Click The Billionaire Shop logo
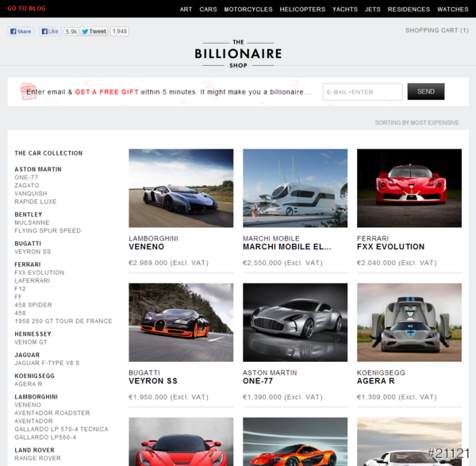 pos(238,54)
